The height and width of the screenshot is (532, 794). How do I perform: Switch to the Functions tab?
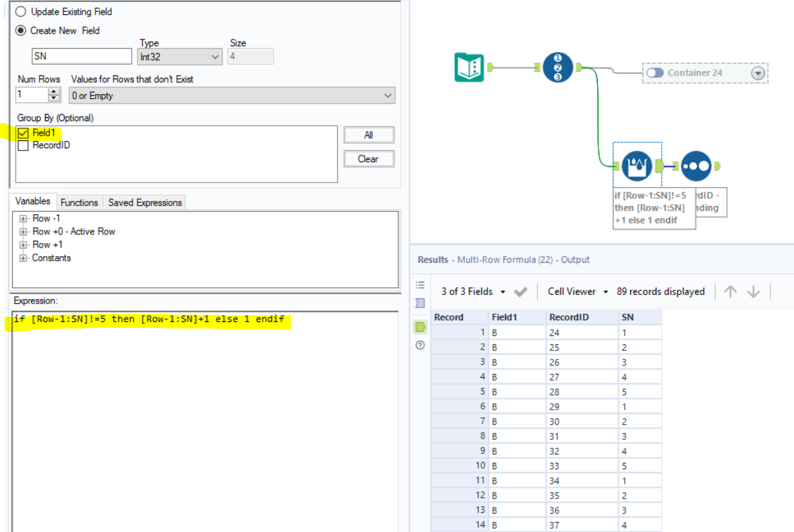pyautogui.click(x=79, y=202)
